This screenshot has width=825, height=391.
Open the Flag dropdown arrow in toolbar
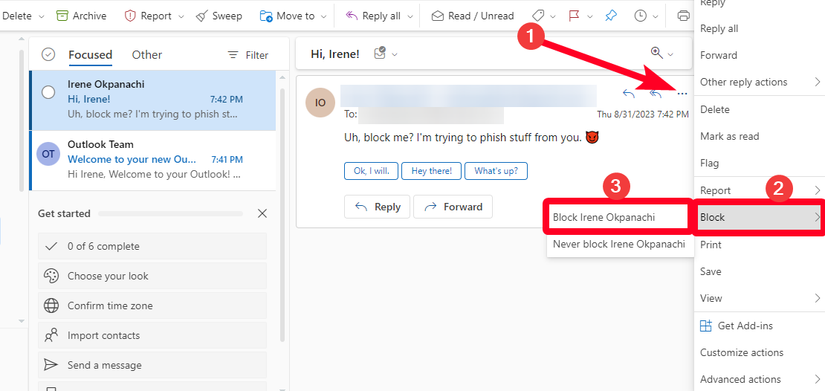tap(590, 16)
